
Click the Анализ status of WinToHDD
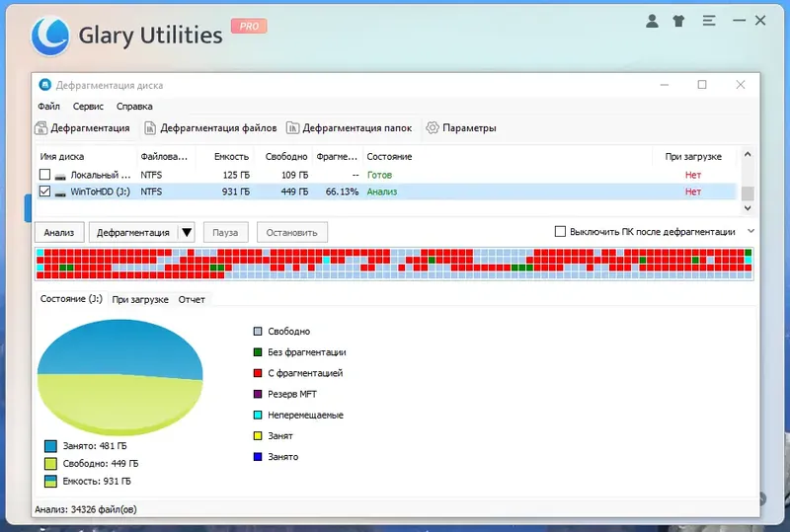point(382,191)
